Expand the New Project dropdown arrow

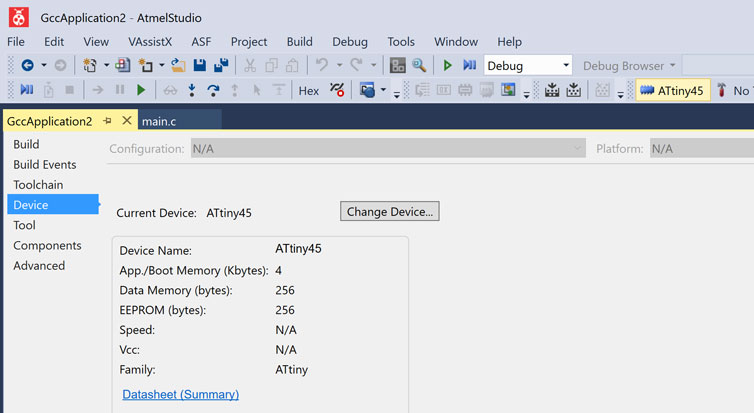point(106,65)
